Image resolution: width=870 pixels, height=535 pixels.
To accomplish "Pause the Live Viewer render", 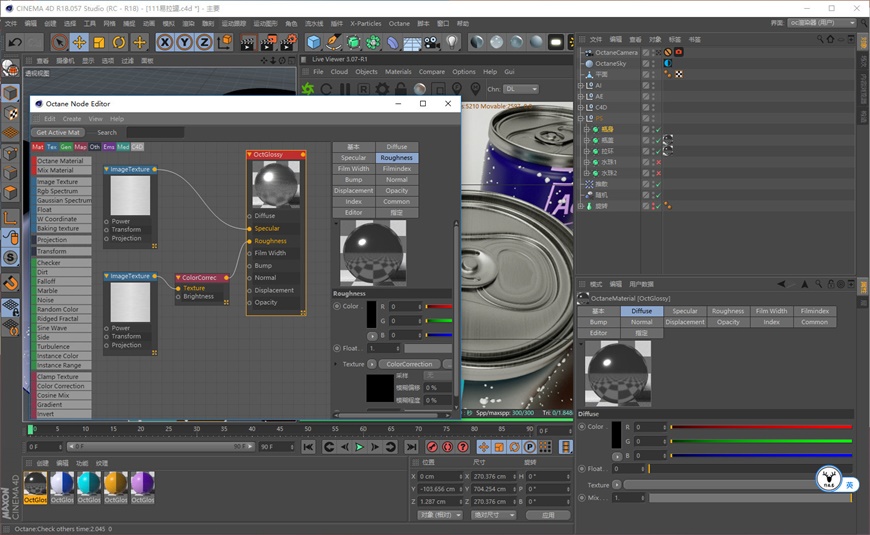I will [345, 89].
